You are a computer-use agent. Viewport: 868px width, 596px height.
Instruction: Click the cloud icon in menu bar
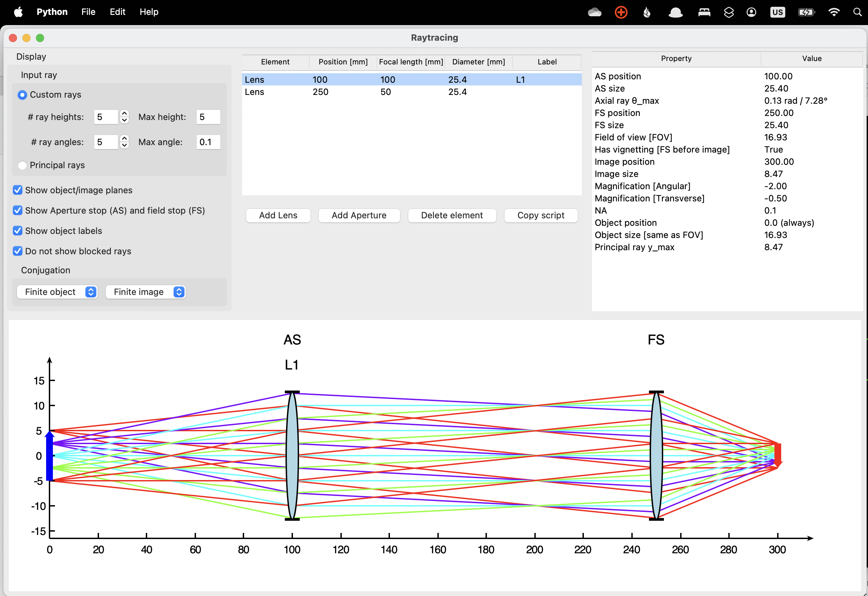pyautogui.click(x=594, y=12)
